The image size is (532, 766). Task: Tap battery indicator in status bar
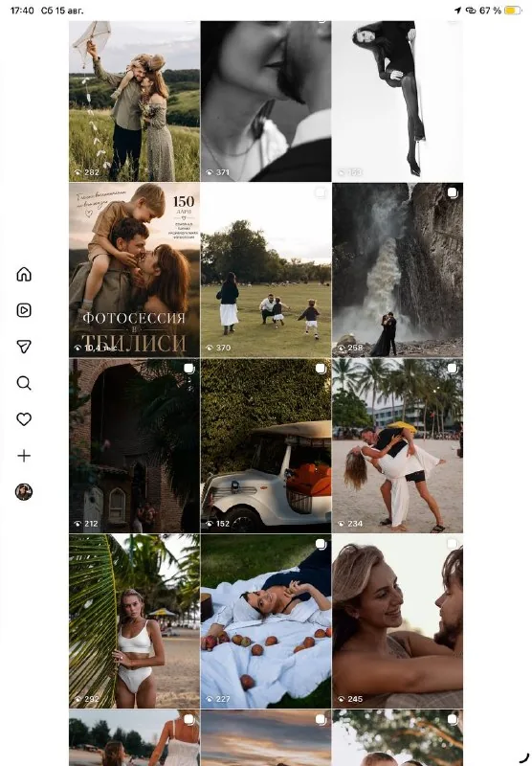513,11
